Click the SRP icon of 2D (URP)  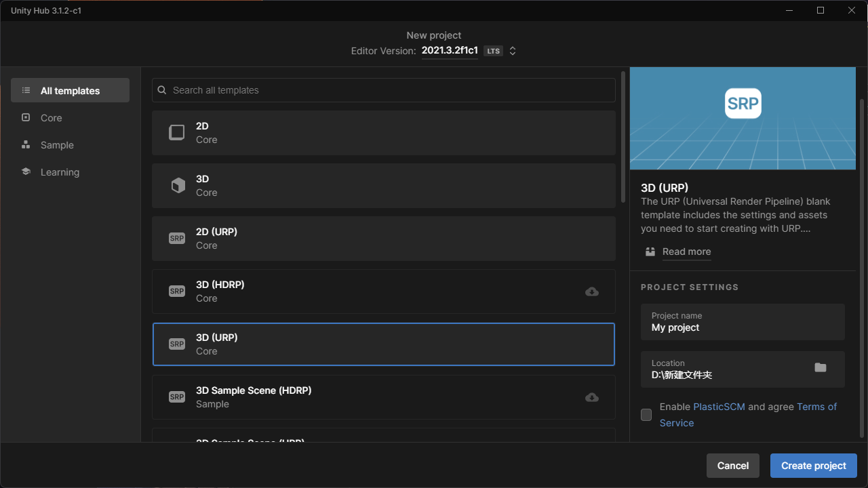point(177,239)
